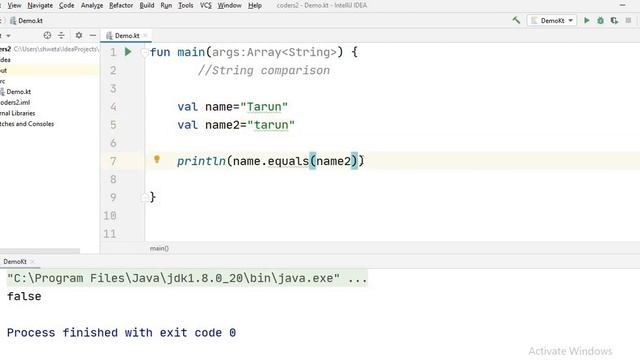
Task: Close the Demo.kt editor tab
Action: pyautogui.click(x=145, y=36)
